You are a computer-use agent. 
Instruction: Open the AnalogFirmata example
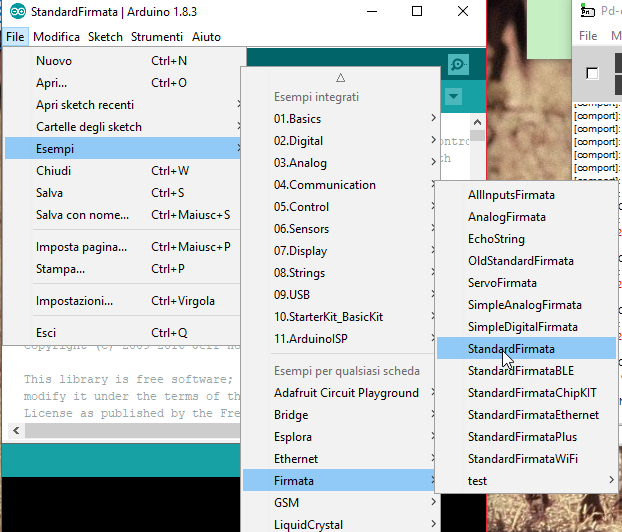pyautogui.click(x=526, y=217)
